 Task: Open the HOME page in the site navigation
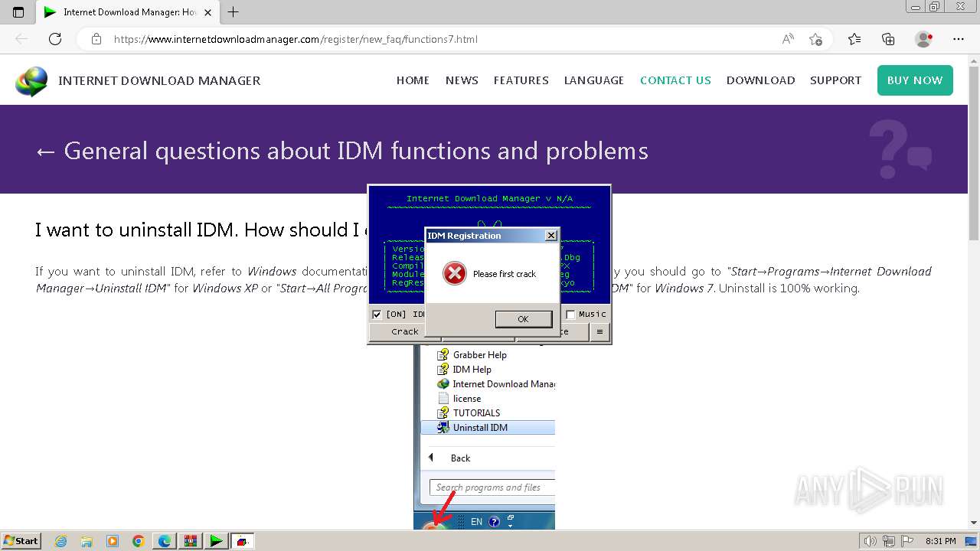tap(413, 80)
